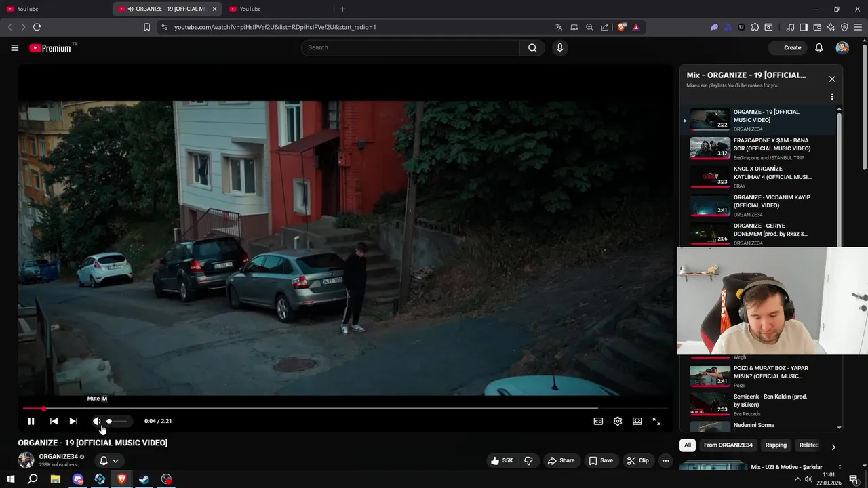Image resolution: width=868 pixels, height=488 pixels.
Task: Play KNGL X ORGANİZE - KATLİHAV 4
Action: click(x=759, y=177)
